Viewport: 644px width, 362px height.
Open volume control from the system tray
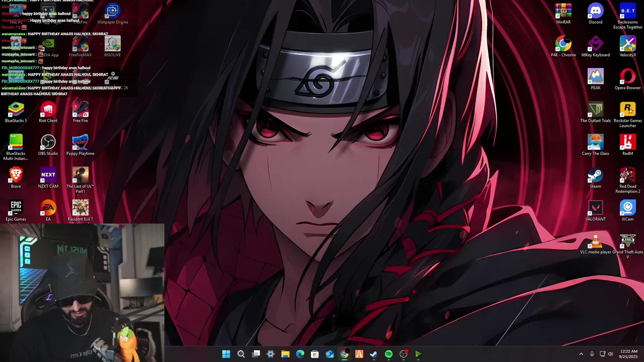(611, 354)
